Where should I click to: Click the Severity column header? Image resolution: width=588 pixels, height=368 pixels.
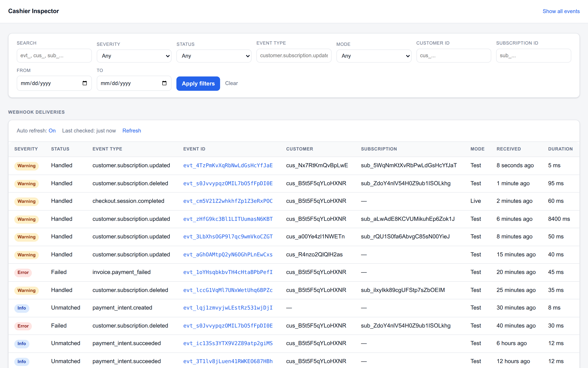(26, 149)
